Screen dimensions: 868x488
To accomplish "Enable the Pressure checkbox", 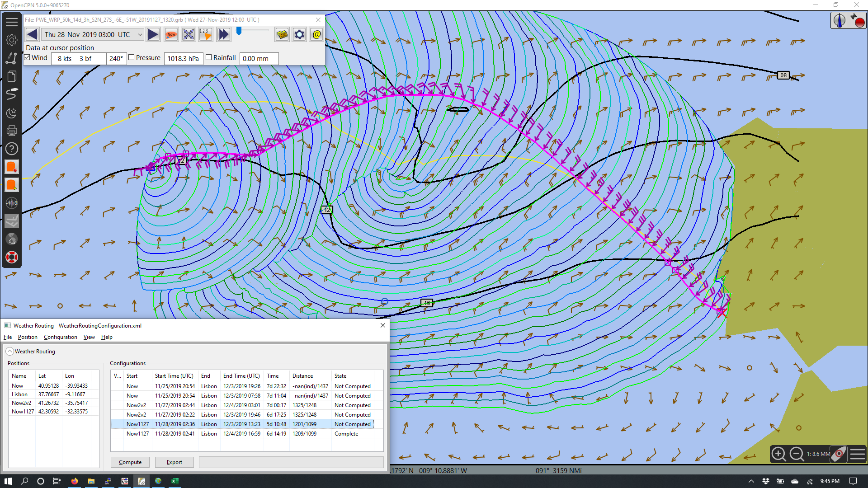I will point(132,57).
